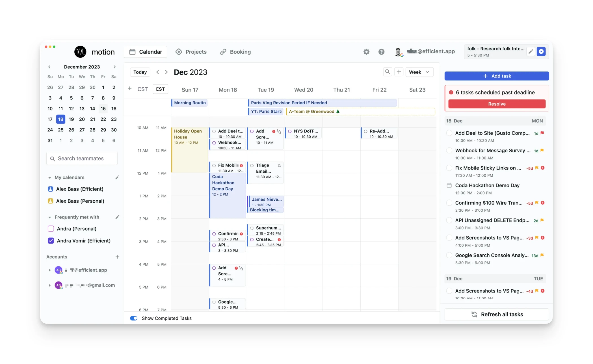Image resolution: width=593 pixels, height=364 pixels.
Task: Click the Search teammates field
Action: pos(82,159)
